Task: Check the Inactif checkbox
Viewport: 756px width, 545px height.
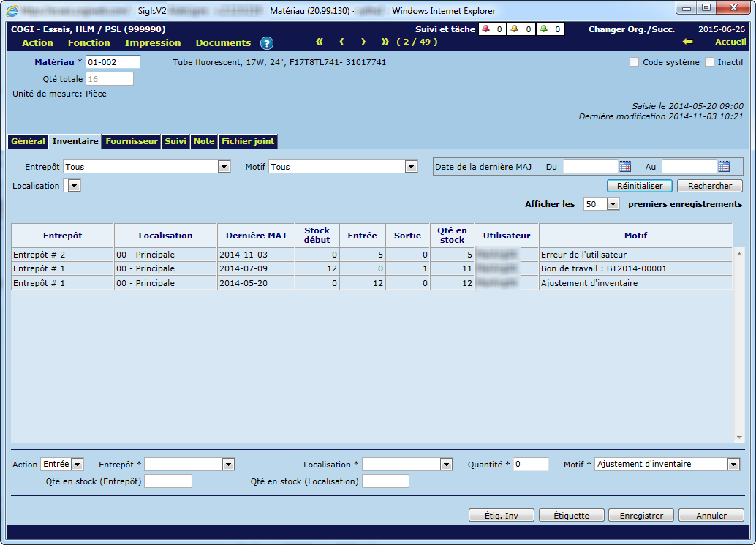Action: 709,62
